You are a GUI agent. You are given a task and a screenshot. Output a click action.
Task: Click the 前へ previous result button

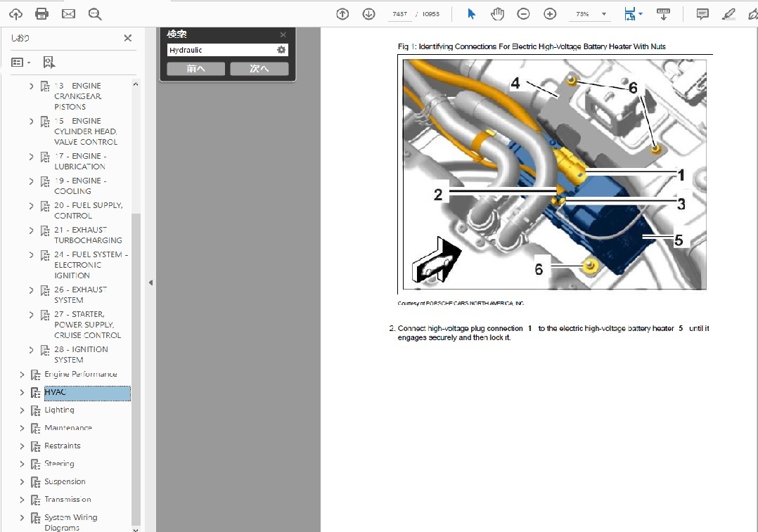coord(195,69)
